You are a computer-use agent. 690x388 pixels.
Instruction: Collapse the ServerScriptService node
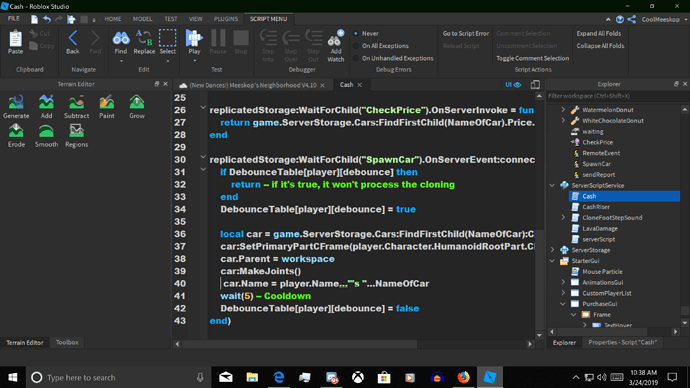click(552, 185)
